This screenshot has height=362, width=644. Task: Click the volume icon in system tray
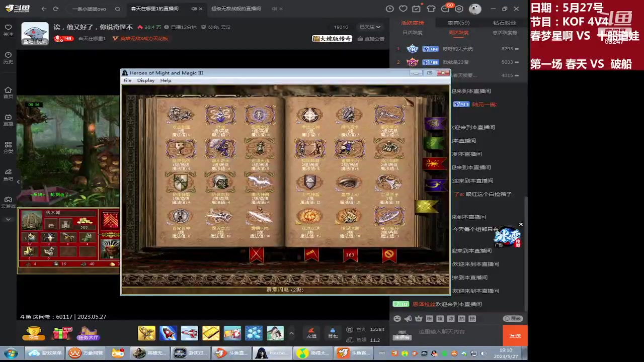click(484, 353)
